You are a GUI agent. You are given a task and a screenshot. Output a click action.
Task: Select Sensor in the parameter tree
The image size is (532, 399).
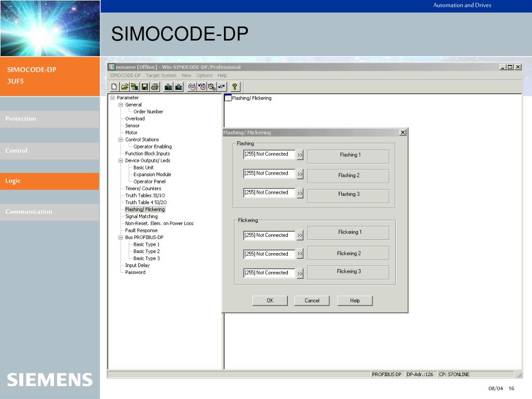point(132,126)
